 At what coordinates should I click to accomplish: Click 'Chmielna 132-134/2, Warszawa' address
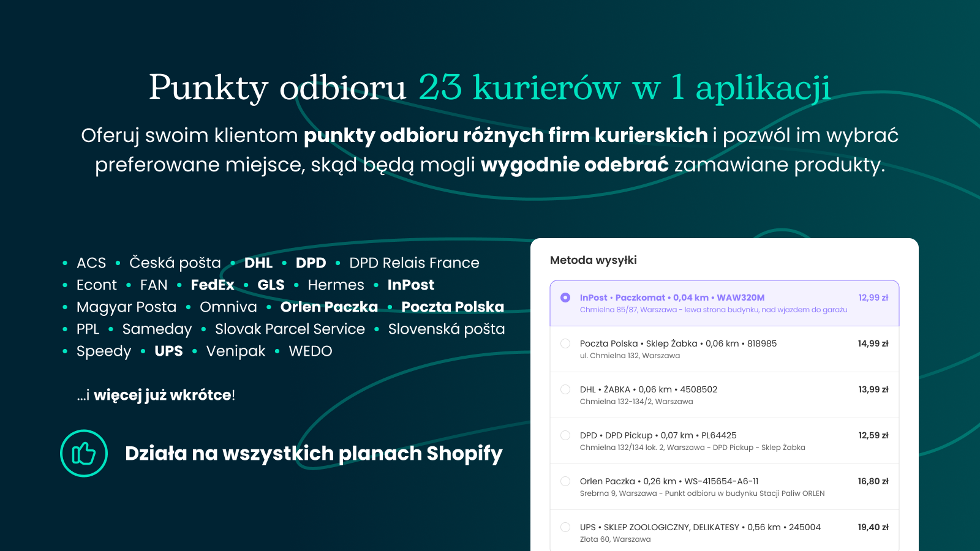[636, 402]
